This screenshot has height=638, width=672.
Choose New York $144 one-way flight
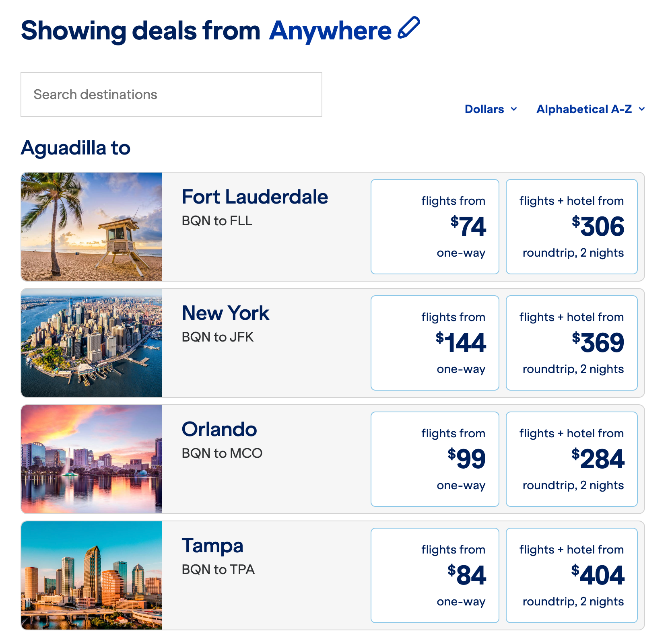coord(435,343)
